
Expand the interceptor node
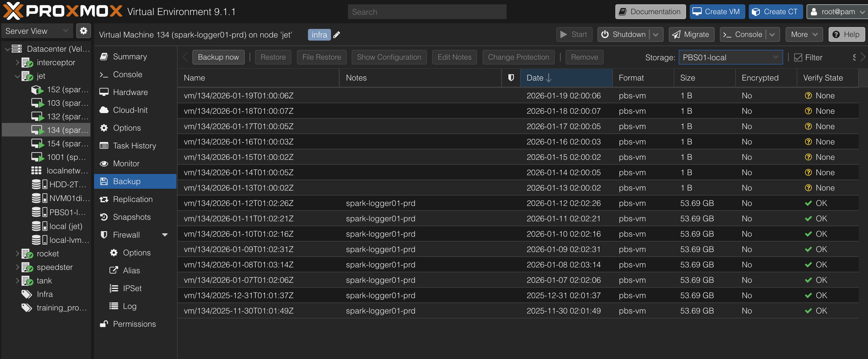click(17, 62)
